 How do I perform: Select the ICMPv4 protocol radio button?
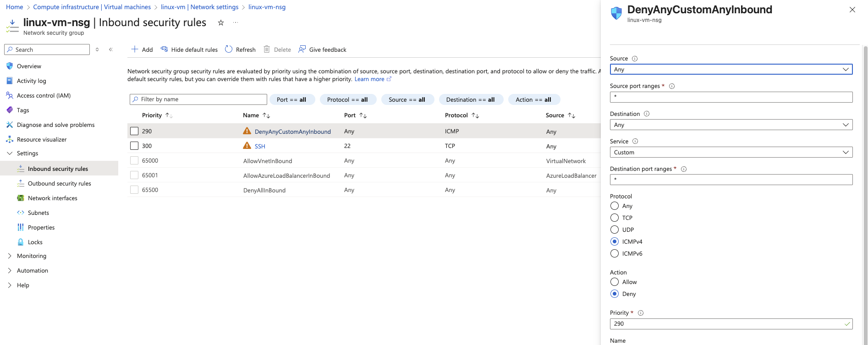pos(615,241)
